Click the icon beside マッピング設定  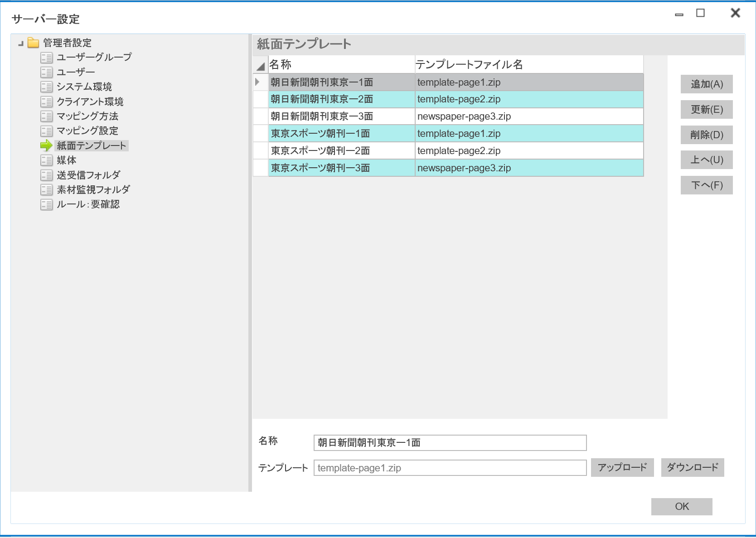[x=46, y=131]
